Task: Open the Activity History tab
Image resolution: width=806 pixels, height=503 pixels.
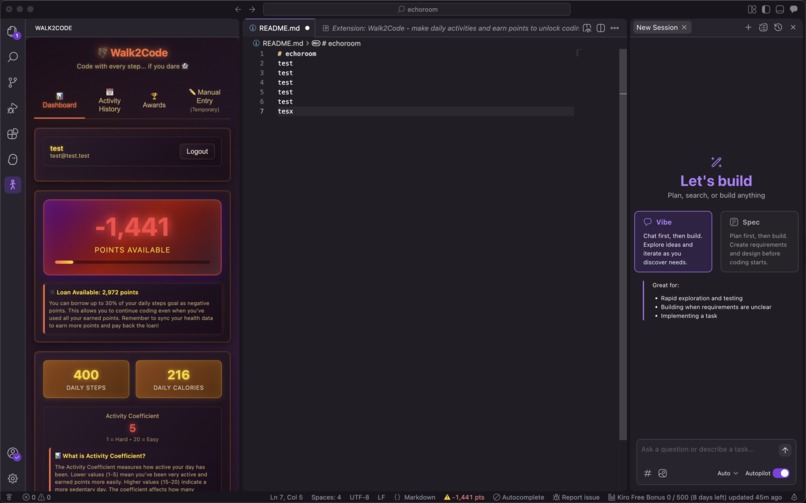Action: coord(109,101)
